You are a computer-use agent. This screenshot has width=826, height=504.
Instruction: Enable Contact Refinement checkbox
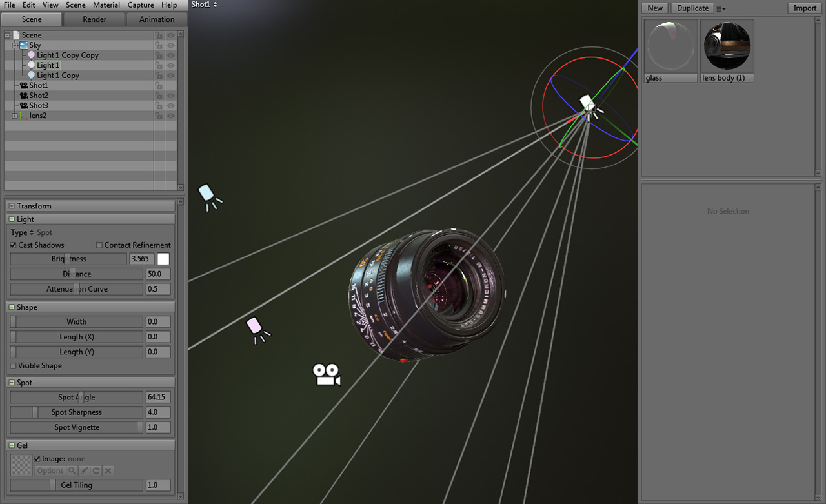pos(99,245)
